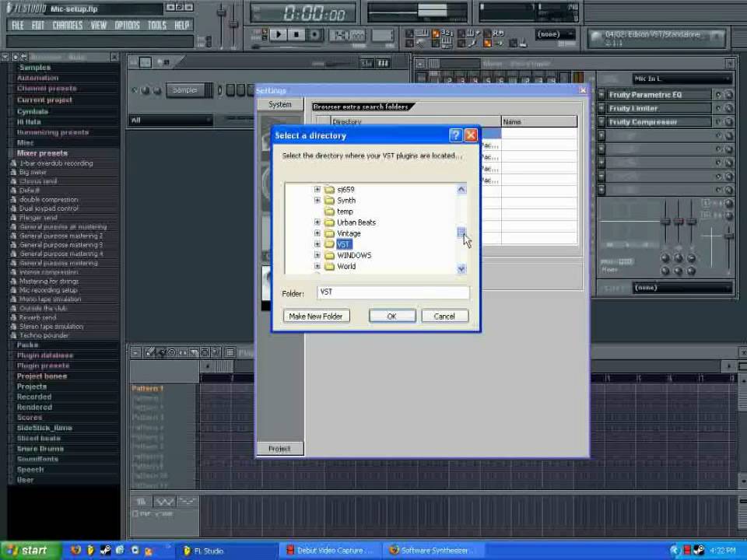Open the All channel filter dropdown in step sequencer
The width and height of the screenshot is (747, 560).
coord(170,121)
